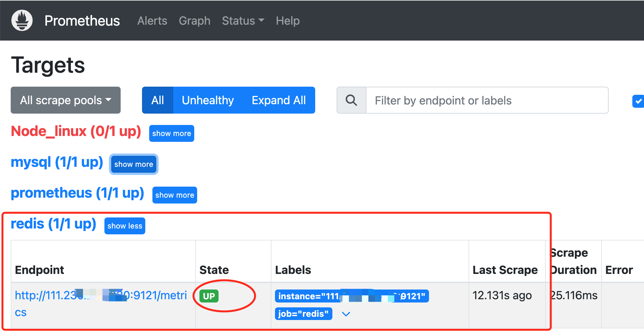This screenshot has width=644, height=333.
Task: Open the Node_linux (0/1 up) heading link
Action: [x=76, y=131]
